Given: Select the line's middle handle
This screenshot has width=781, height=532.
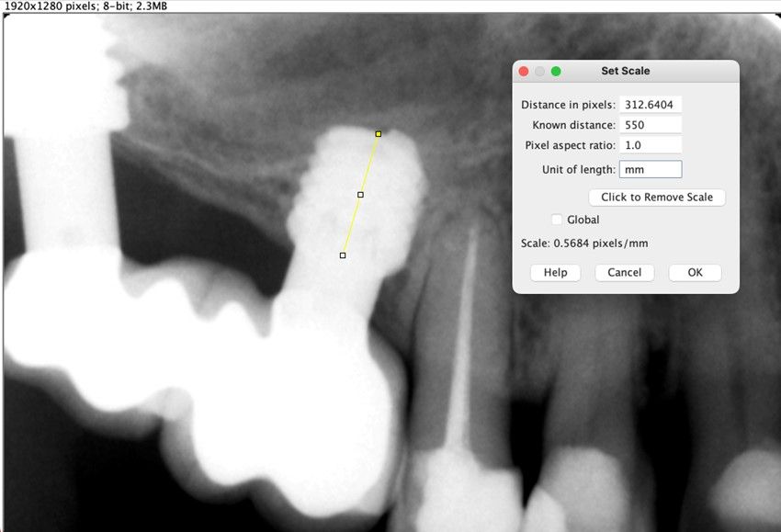Looking at the screenshot, I should (x=360, y=195).
